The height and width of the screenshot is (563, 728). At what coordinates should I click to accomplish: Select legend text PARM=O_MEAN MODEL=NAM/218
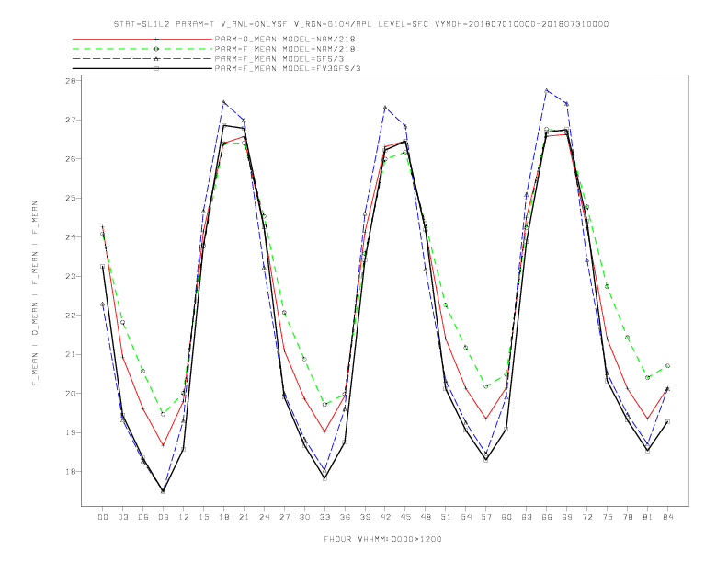point(285,39)
